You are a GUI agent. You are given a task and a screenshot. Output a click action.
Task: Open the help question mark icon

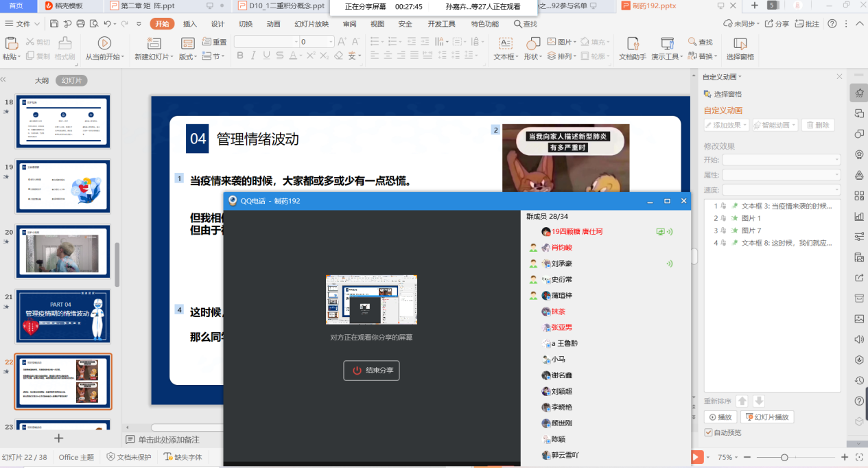tap(832, 23)
